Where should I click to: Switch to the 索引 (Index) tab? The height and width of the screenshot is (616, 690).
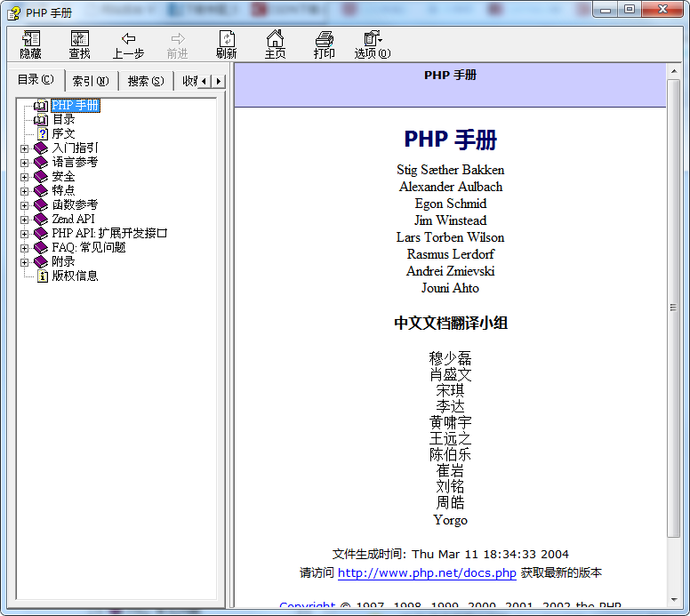pyautogui.click(x=90, y=81)
